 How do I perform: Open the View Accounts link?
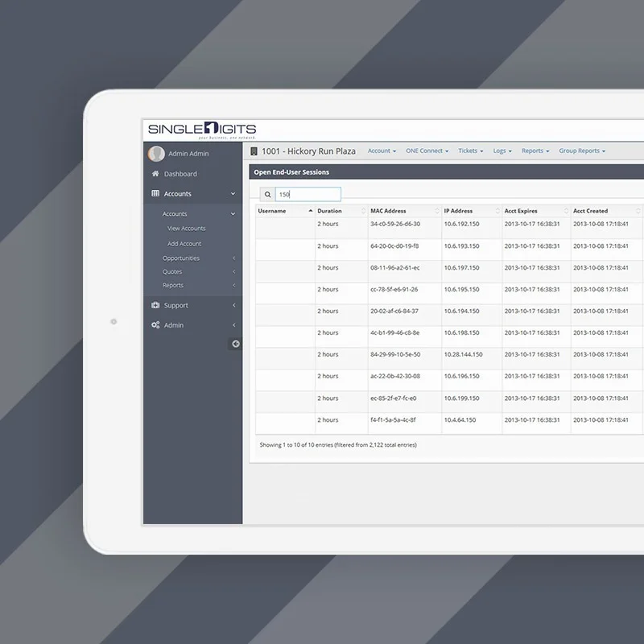tap(186, 229)
